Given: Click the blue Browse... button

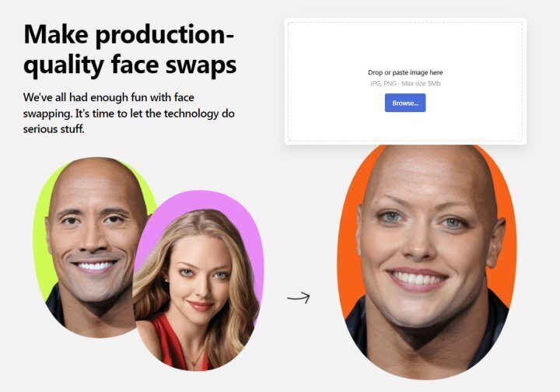Looking at the screenshot, I should tap(405, 103).
